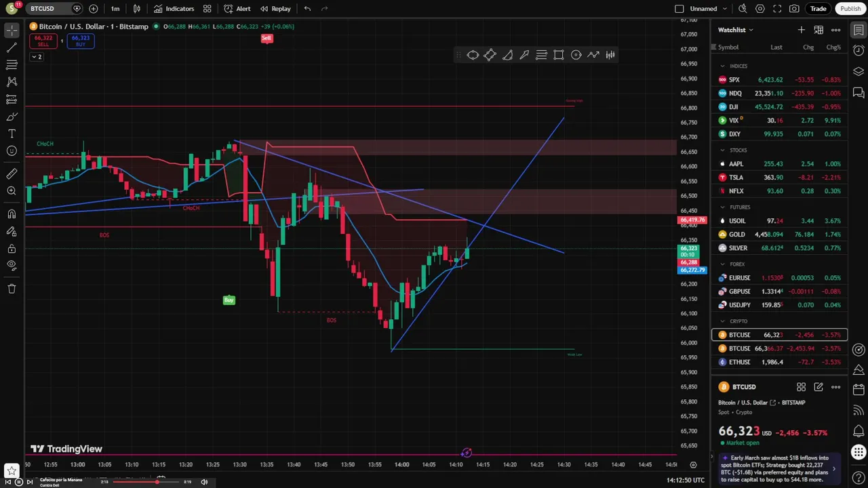The image size is (868, 488).
Task: Open watchlist three-dot options menu
Action: [x=835, y=30]
